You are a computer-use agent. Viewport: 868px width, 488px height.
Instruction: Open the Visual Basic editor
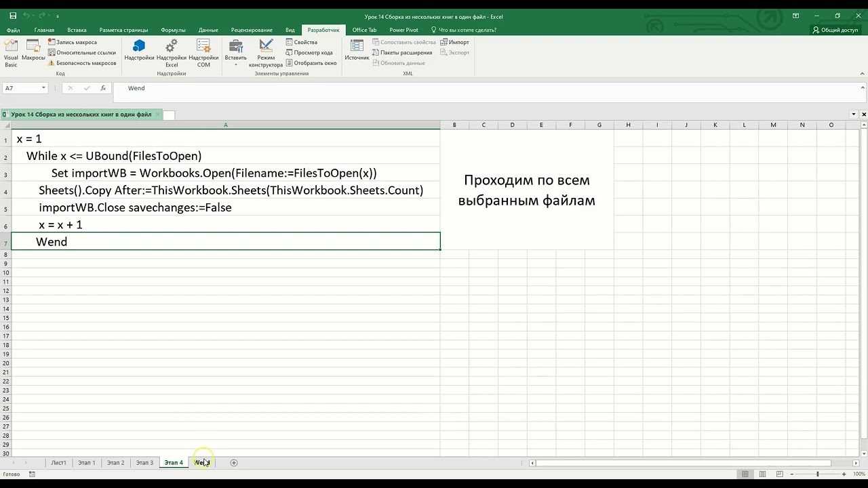[x=11, y=52]
